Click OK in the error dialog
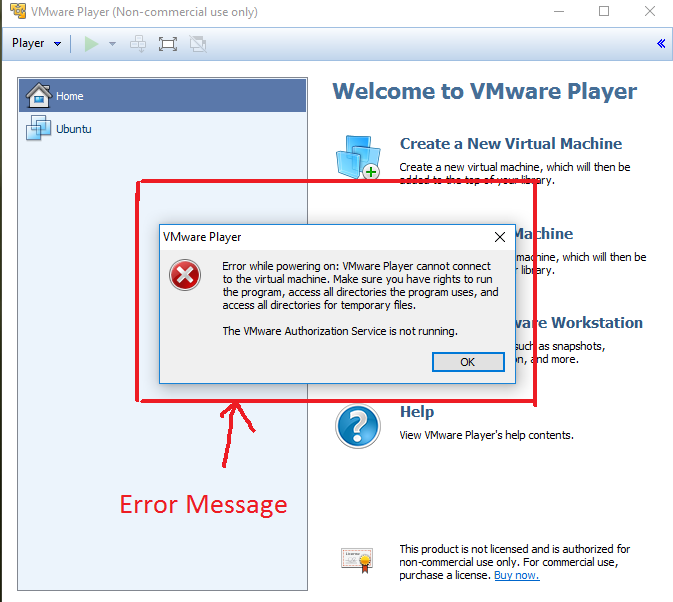The width and height of the screenshot is (673, 602). (x=468, y=362)
